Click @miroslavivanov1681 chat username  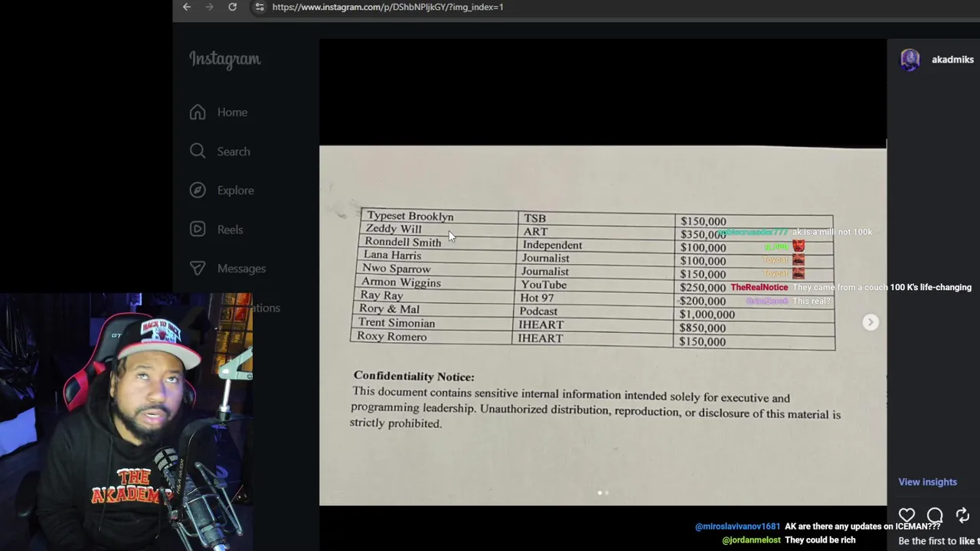[x=737, y=527]
